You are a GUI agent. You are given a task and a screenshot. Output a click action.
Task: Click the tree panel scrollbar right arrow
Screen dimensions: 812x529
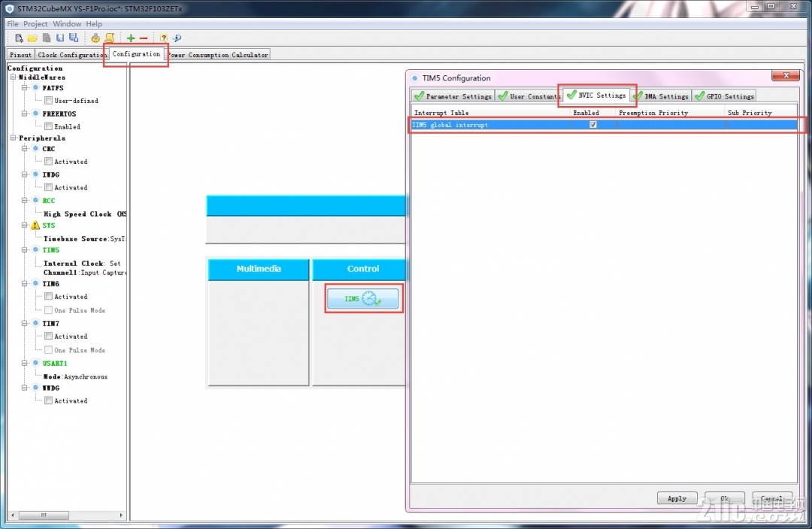tap(121, 515)
